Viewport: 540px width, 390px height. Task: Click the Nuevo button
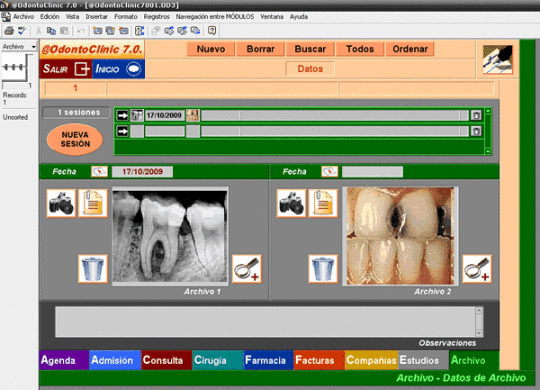coord(211,49)
